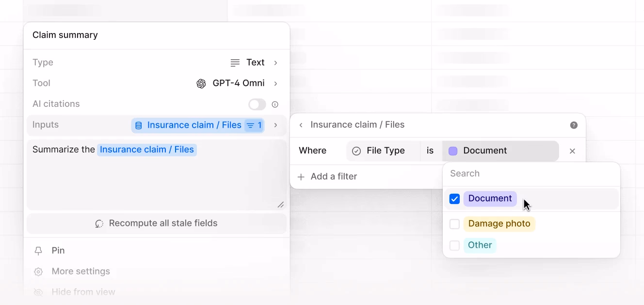
Task: Click the database icon in Inputs chip
Action: [x=139, y=125]
